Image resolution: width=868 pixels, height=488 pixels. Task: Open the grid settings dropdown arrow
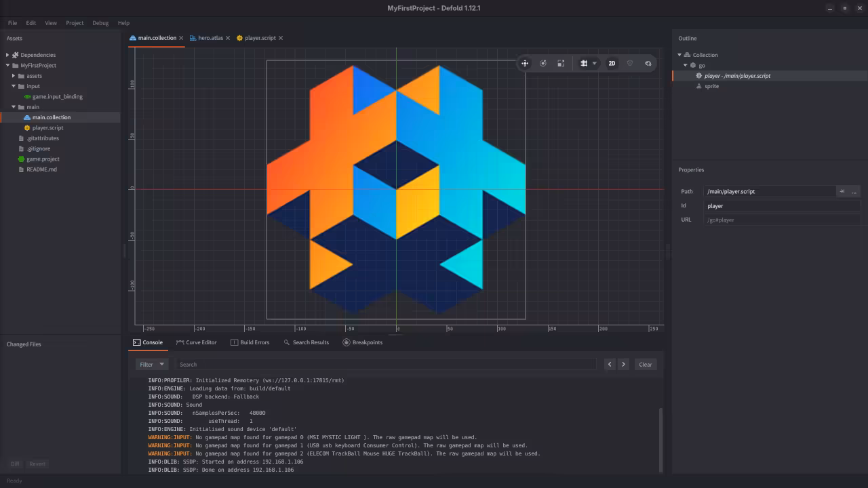[595, 63]
